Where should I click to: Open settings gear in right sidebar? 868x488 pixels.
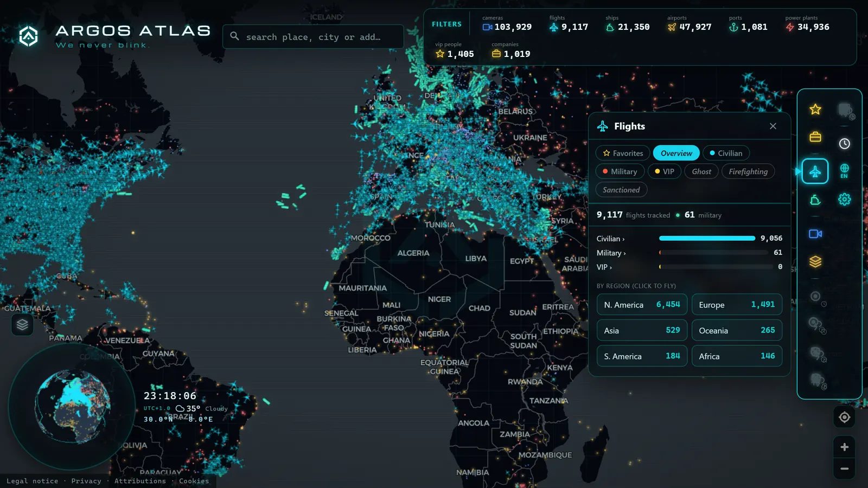coord(844,200)
